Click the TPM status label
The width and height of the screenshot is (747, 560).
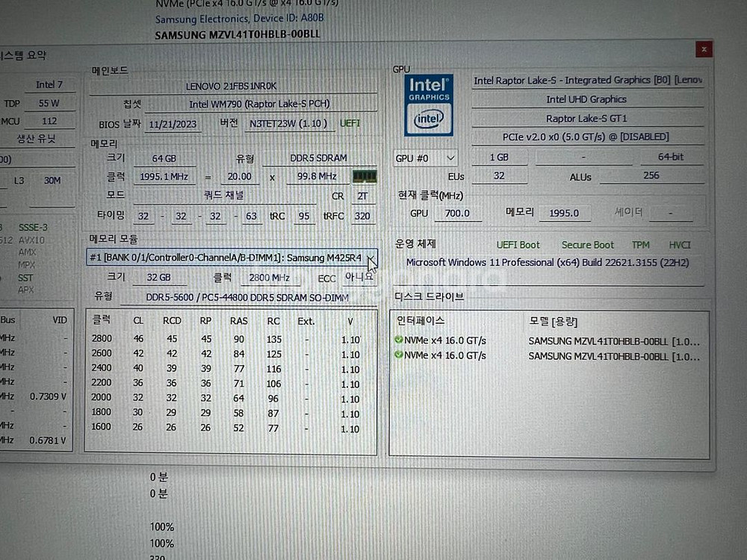(640, 245)
